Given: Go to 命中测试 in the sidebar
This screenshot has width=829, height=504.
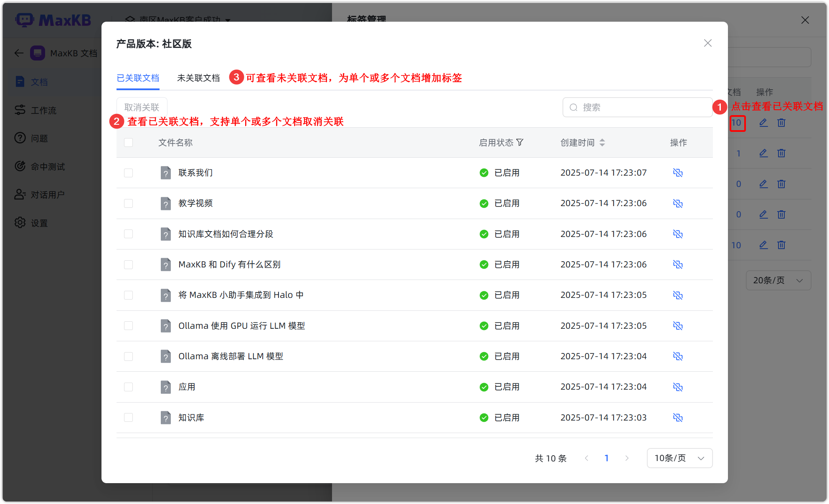Looking at the screenshot, I should pyautogui.click(x=48, y=166).
